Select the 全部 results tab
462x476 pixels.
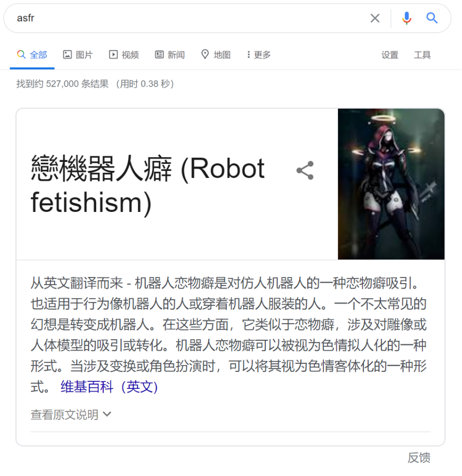[x=32, y=55]
